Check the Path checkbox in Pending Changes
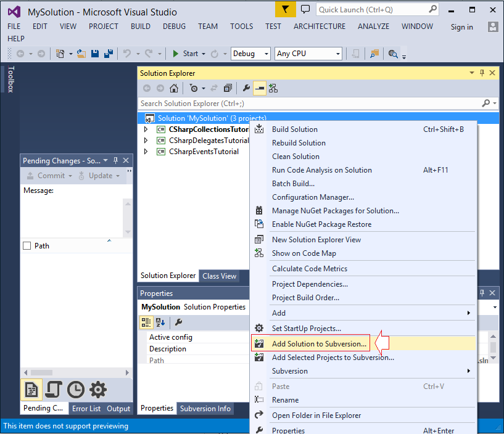The width and height of the screenshot is (504, 434). tap(27, 246)
